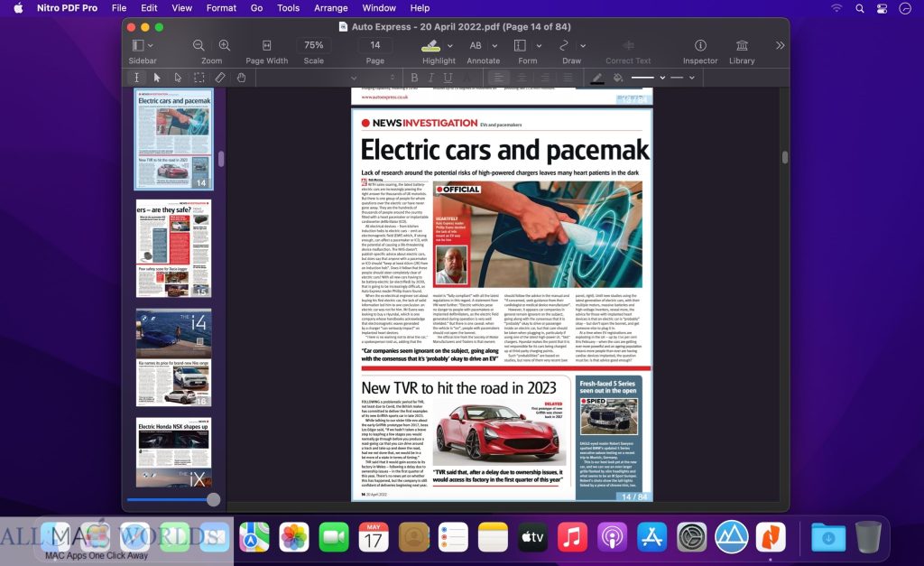Open Wi-Fi status in the menu bar
924x566 pixels.
[836, 8]
